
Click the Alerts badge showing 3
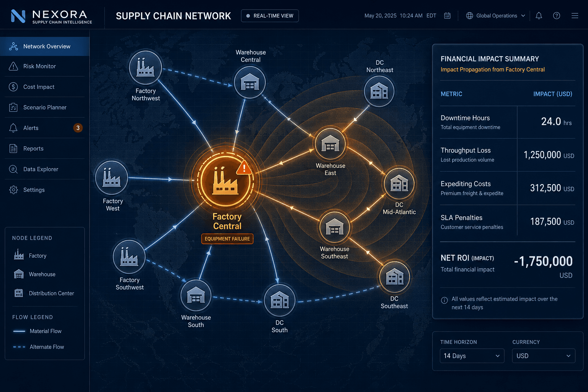78,128
